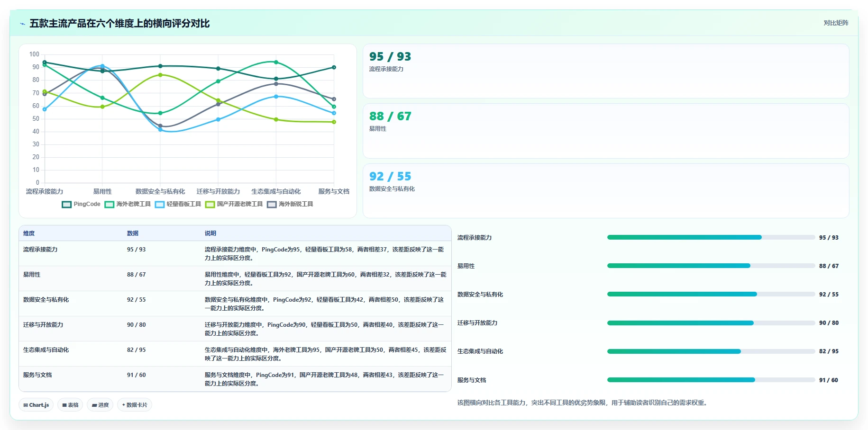Click the footer caption starting 该图横向对比各工具能力
The width and height of the screenshot is (868, 430).
point(582,403)
